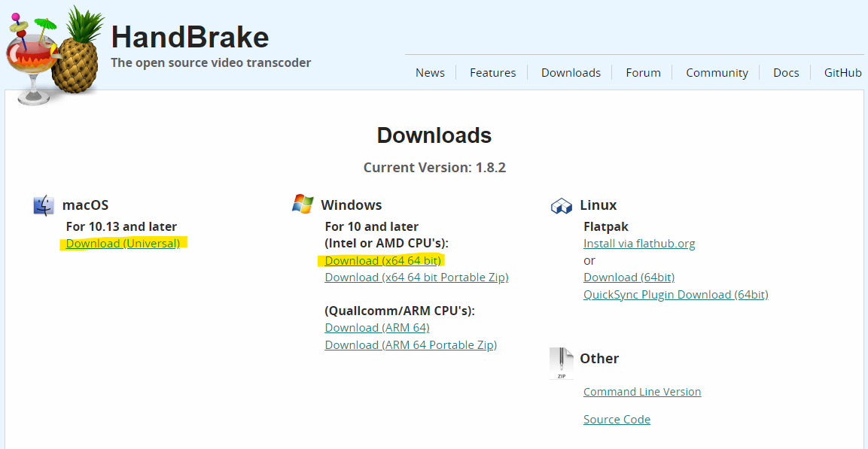This screenshot has height=449, width=868.
Task: Download the Windows ARM 64 installer
Action: 377,328
